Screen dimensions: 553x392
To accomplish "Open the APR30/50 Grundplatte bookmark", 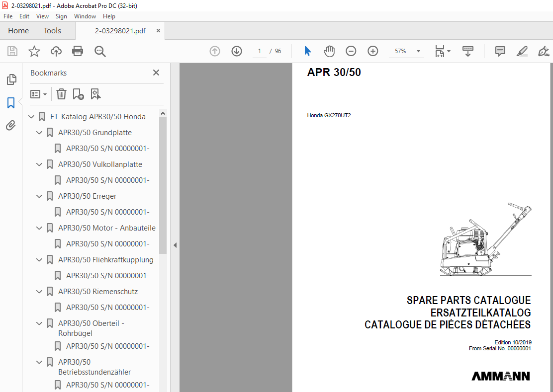I will click(95, 133).
